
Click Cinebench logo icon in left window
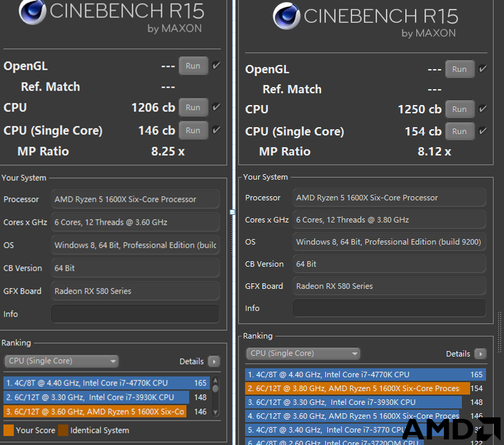point(32,12)
